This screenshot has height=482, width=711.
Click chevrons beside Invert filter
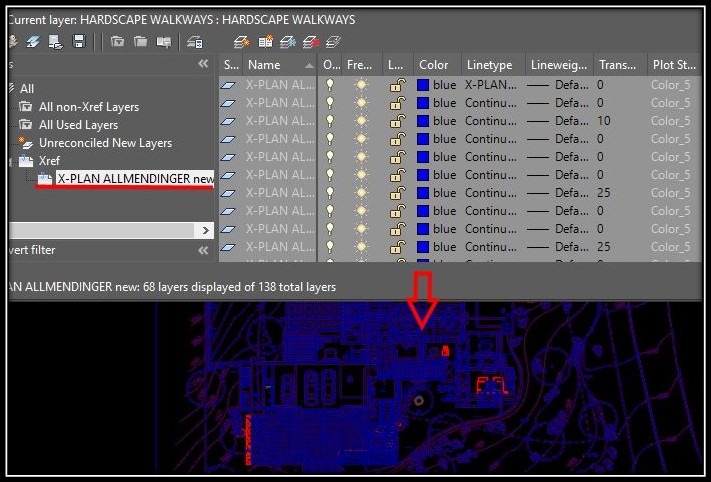pyautogui.click(x=203, y=250)
